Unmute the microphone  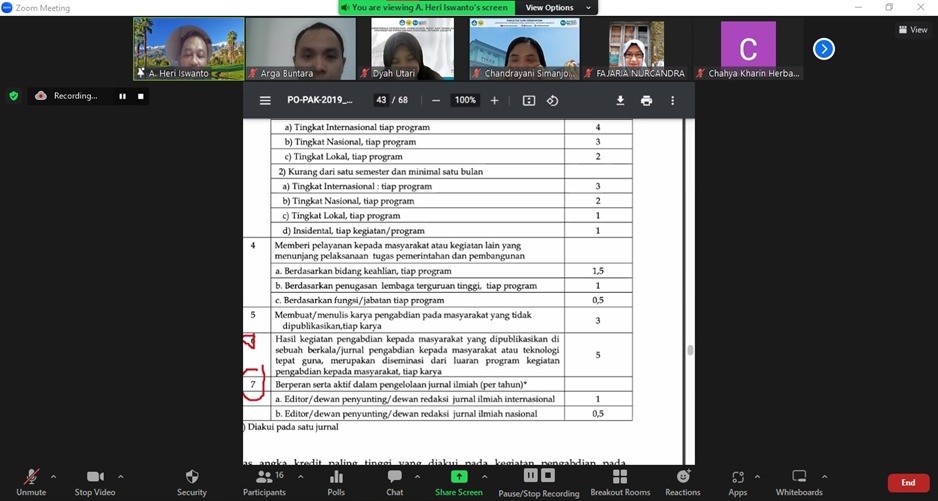(x=31, y=481)
